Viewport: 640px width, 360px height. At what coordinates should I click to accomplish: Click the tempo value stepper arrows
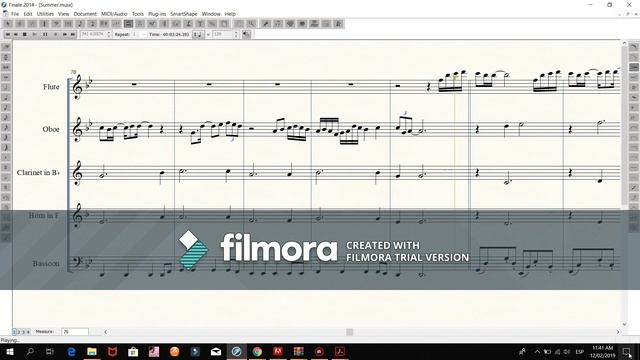point(236,34)
